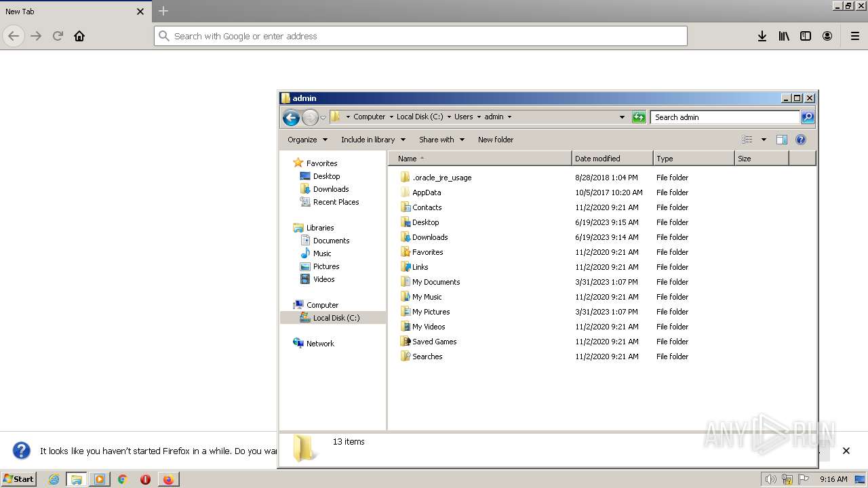This screenshot has width=868, height=488.
Task: Click the Firefox address search bar
Action: [x=420, y=36]
